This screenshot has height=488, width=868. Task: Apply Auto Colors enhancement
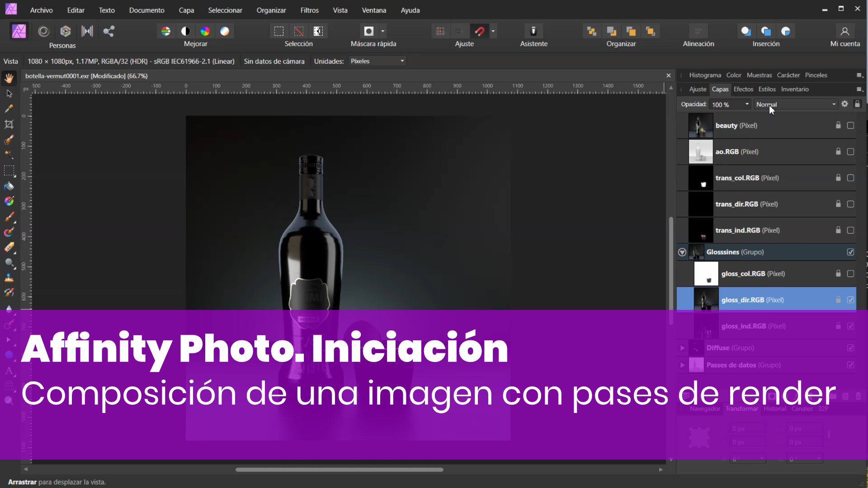tap(205, 31)
